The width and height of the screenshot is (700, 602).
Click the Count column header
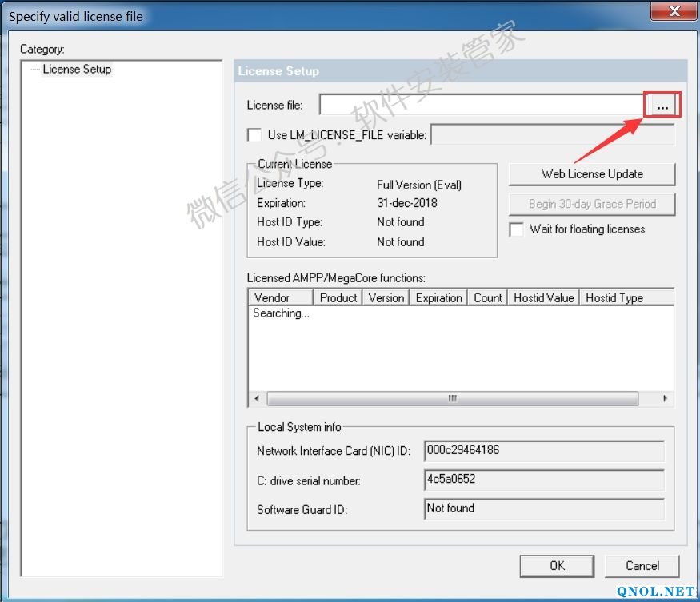click(x=487, y=297)
